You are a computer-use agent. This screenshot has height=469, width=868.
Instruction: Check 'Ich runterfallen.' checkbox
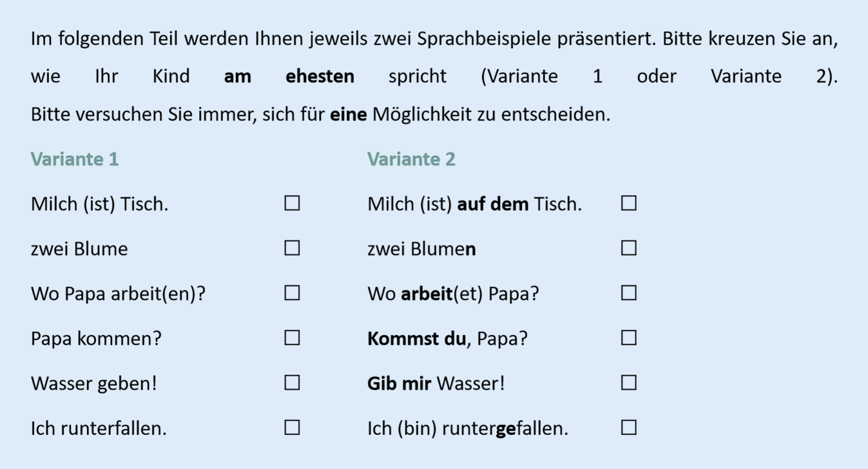tap(292, 427)
